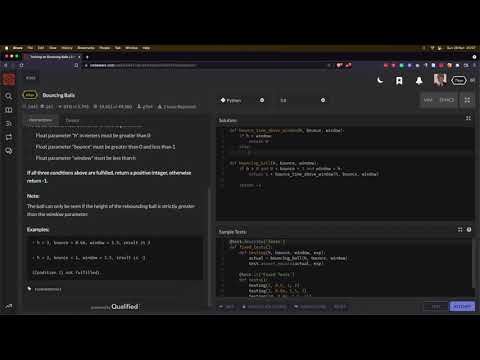Open notifications bell icon
Viewport: 480px width, 360px height.
[419, 81]
